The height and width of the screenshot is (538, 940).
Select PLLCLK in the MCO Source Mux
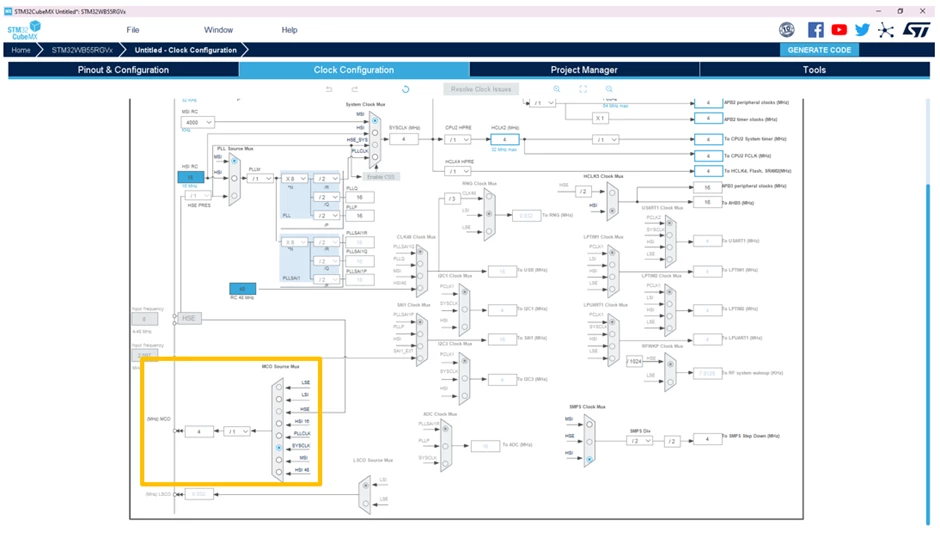(x=279, y=435)
